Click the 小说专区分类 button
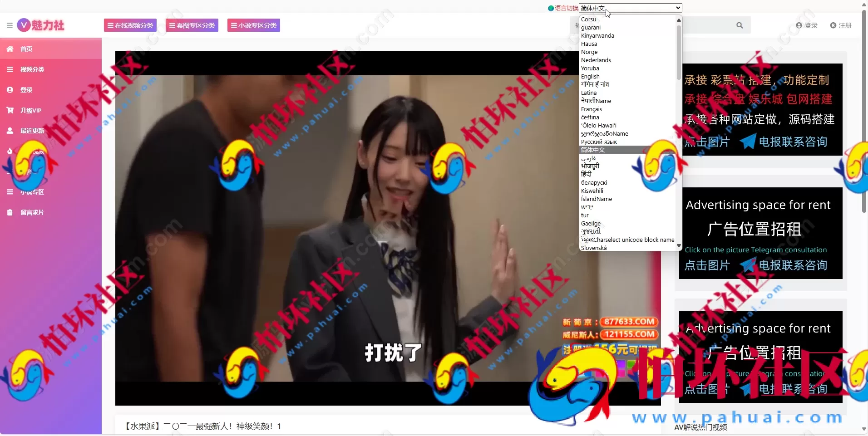868x436 pixels. point(253,25)
